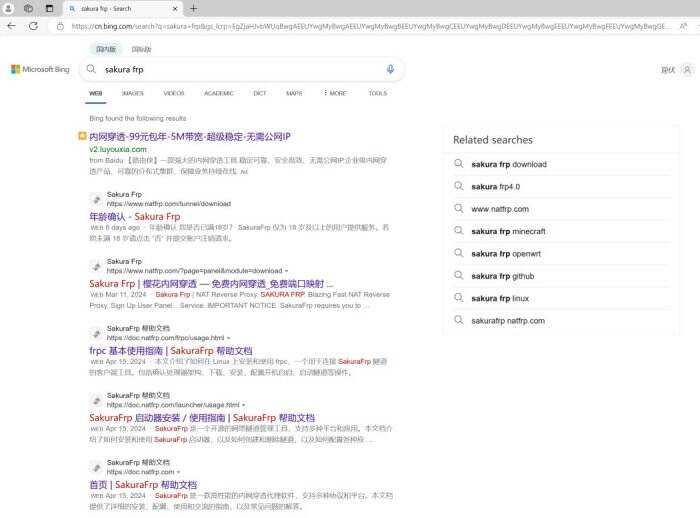Image resolution: width=700 pixels, height=518 pixels.
Task: Click the sign-in text beside the avatar
Action: [x=668, y=70]
